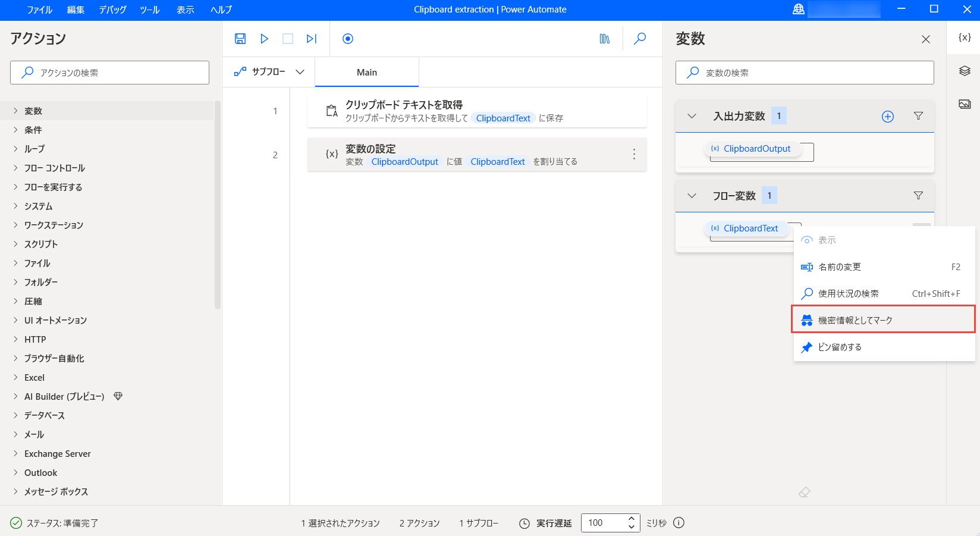Increase run delay with up stepper arrow
Screen dimensions: 980x536
pos(632,519)
